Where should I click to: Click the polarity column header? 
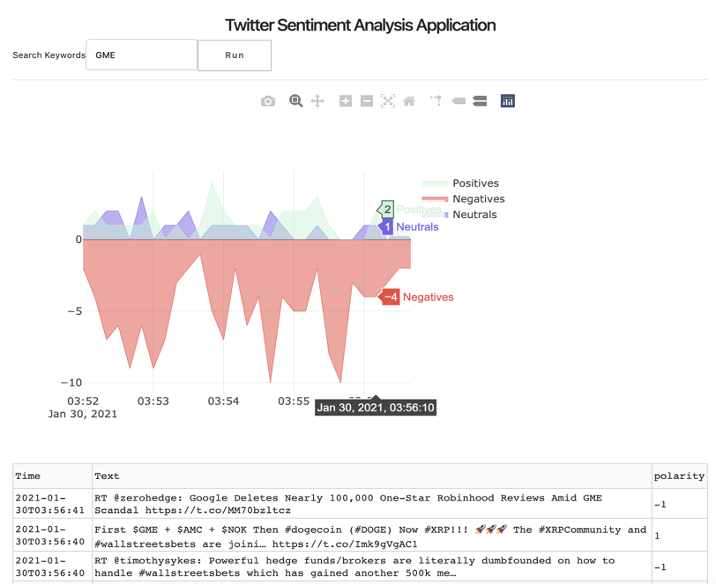click(x=679, y=476)
